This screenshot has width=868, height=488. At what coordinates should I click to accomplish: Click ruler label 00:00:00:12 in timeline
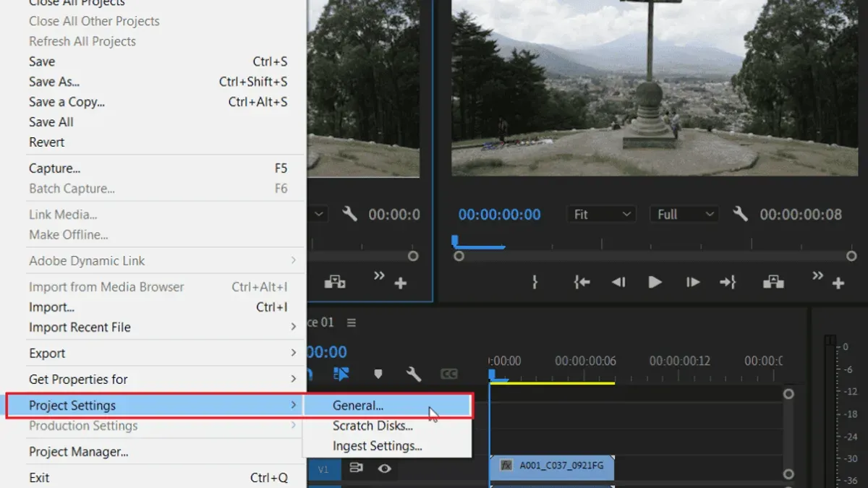680,361
